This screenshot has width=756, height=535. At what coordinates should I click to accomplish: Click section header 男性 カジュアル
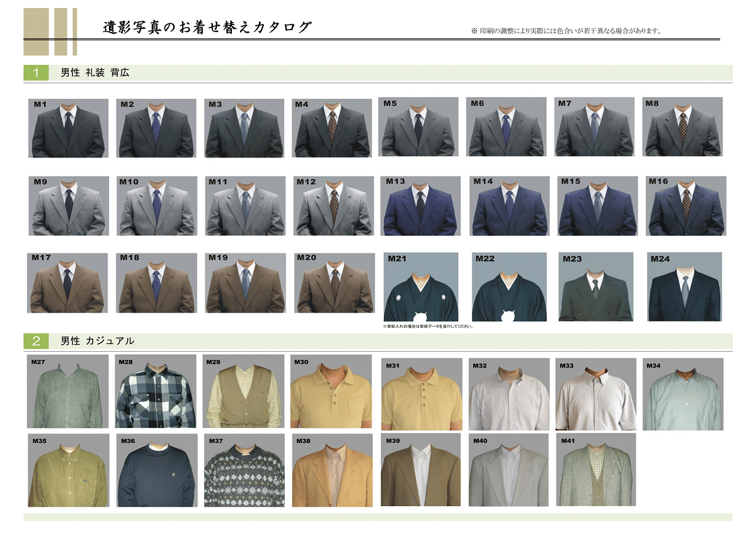coord(98,341)
